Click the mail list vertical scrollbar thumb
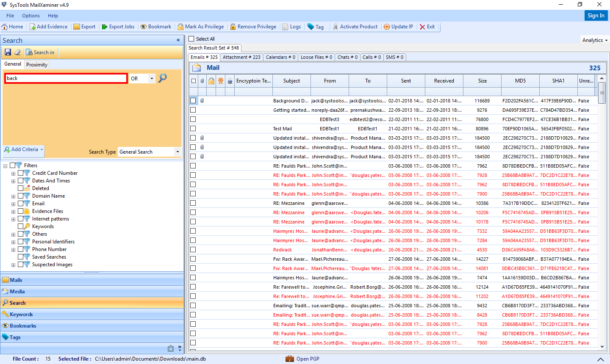 click(602, 92)
